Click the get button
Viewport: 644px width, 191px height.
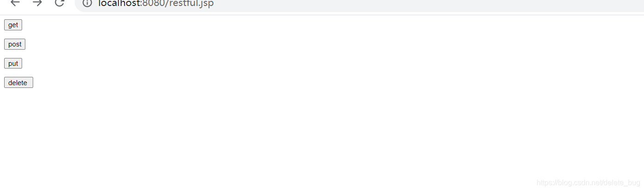pyautogui.click(x=13, y=25)
